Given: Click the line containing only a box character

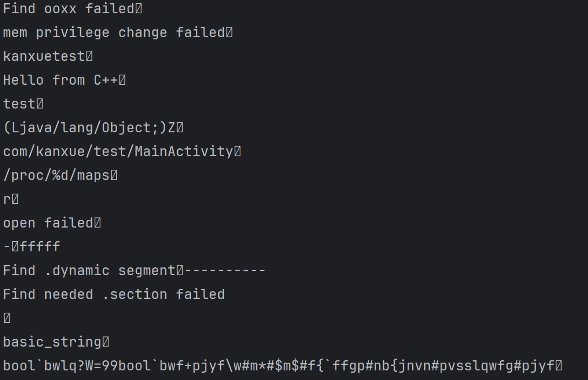Looking at the screenshot, I should tap(7, 318).
